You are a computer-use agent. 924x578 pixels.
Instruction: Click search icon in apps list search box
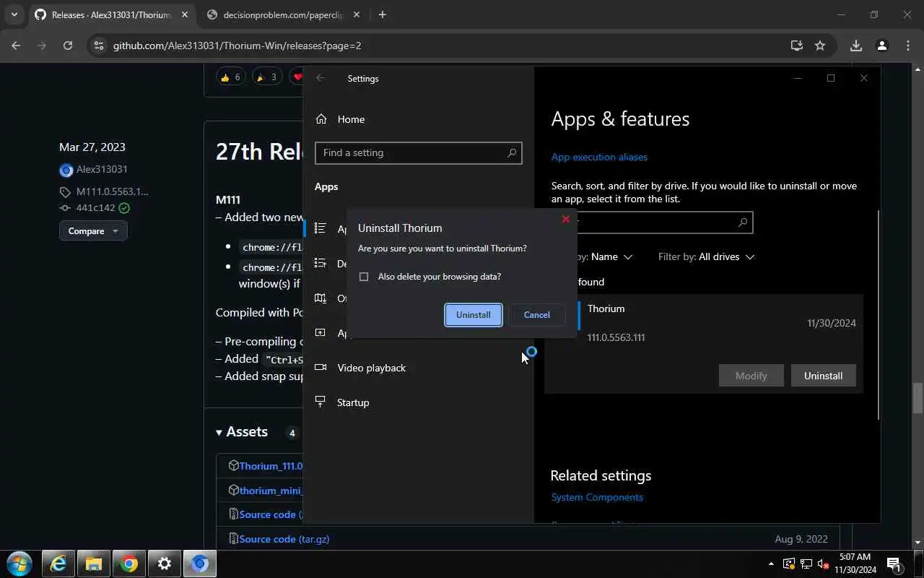click(743, 223)
